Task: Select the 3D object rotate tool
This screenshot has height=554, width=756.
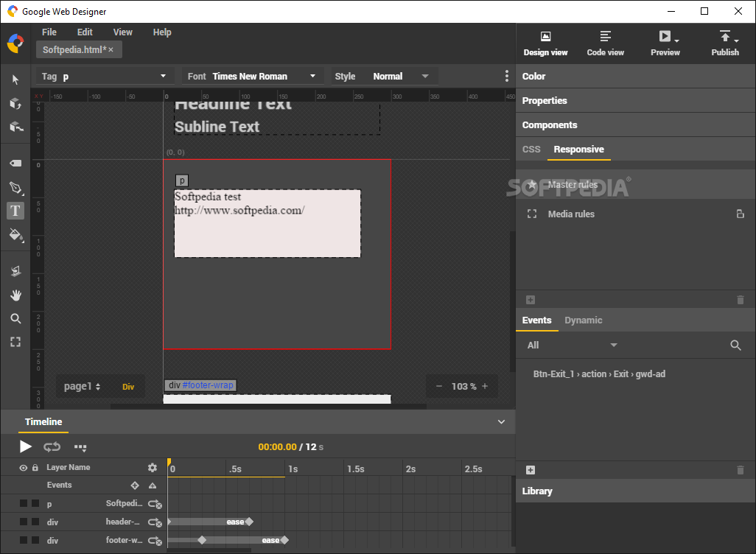Action: 15,103
